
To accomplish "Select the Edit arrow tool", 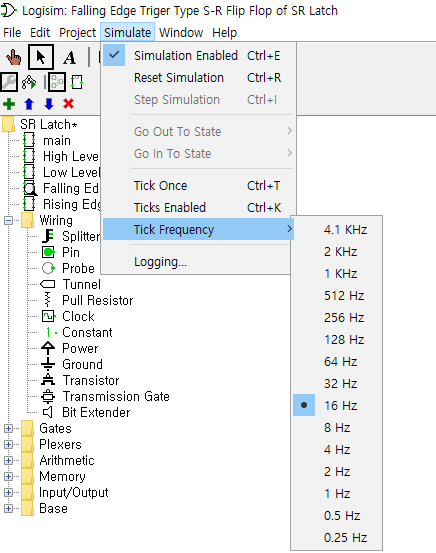I will point(41,57).
